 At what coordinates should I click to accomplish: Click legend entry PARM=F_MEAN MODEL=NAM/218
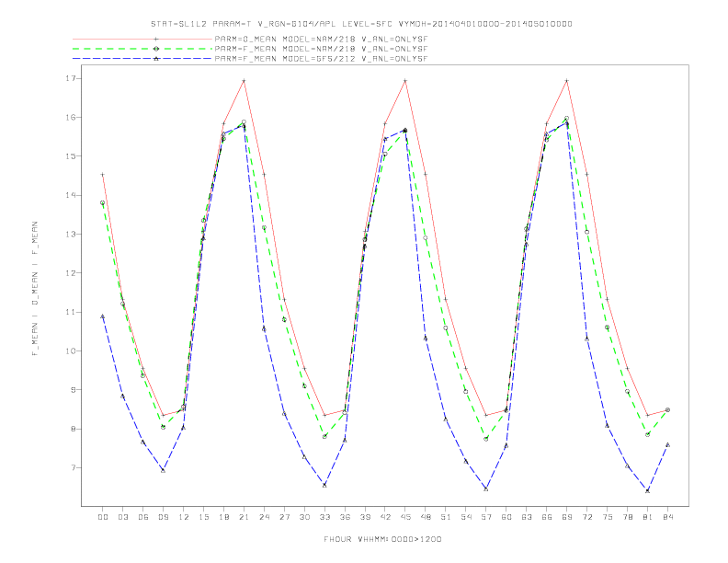[x=321, y=49]
